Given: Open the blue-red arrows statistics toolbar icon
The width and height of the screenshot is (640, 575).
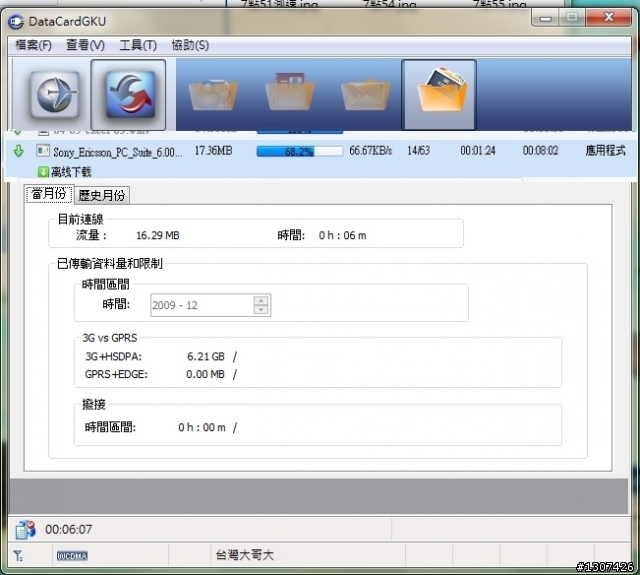Looking at the screenshot, I should (x=130, y=94).
